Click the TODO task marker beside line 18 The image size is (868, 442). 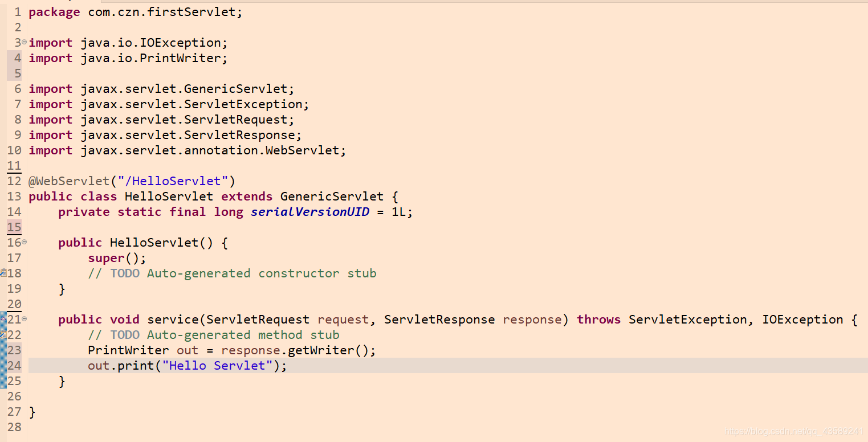click(x=3, y=273)
